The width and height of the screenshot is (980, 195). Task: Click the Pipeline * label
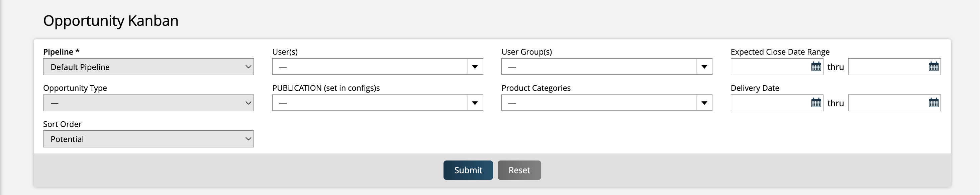coord(61,52)
